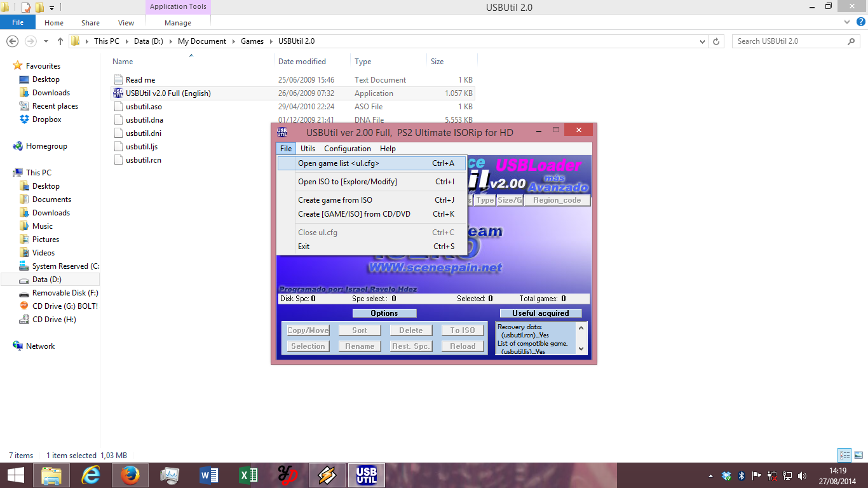Sort files by Name column
This screenshot has width=868, height=488.
click(x=191, y=62)
